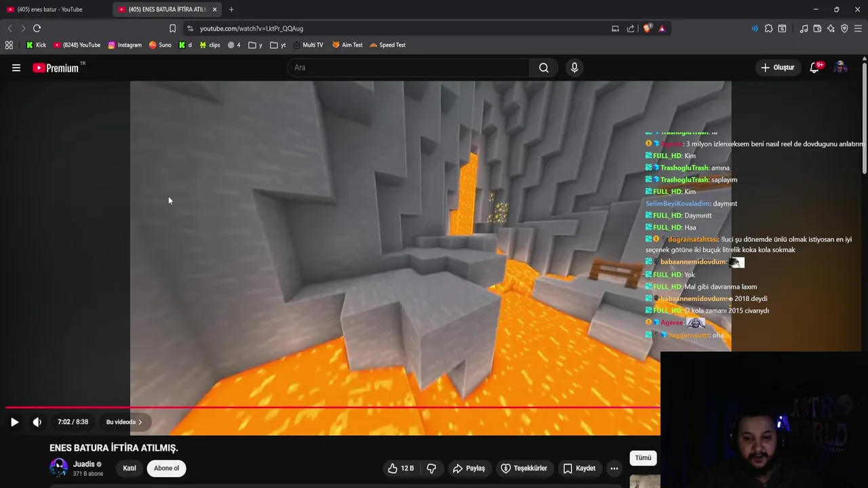This screenshot has width=868, height=488.
Task: Click the '7:02 / 8:38' time display
Action: tap(73, 422)
